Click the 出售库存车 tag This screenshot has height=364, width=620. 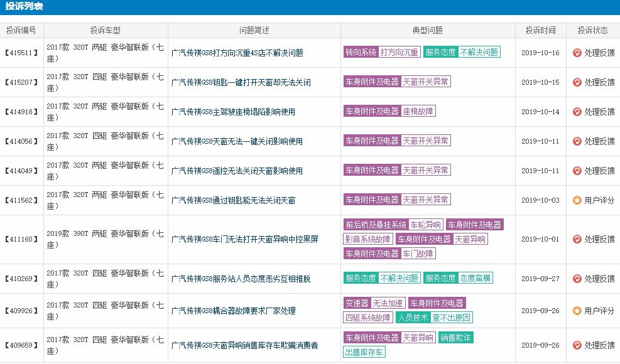click(x=364, y=352)
